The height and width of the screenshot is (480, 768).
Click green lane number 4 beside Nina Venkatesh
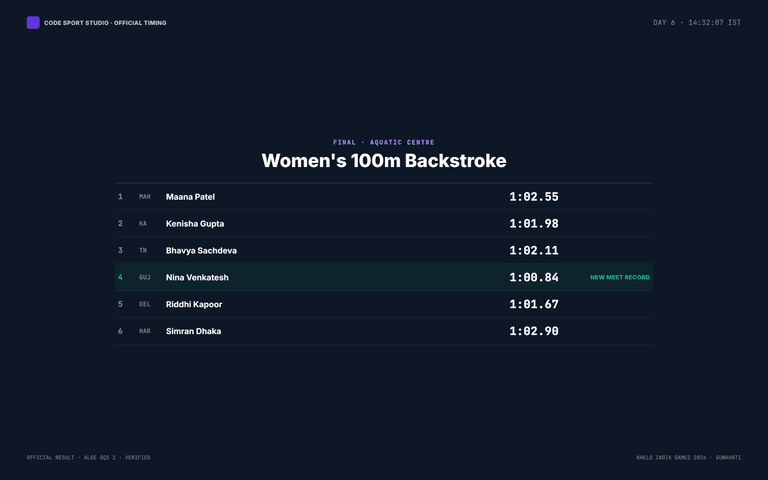point(120,277)
